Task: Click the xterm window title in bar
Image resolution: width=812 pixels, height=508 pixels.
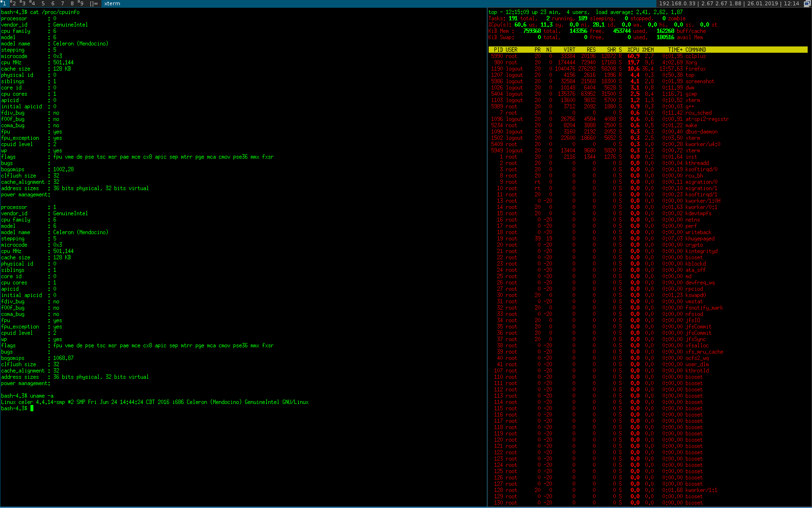Action: tap(112, 3)
